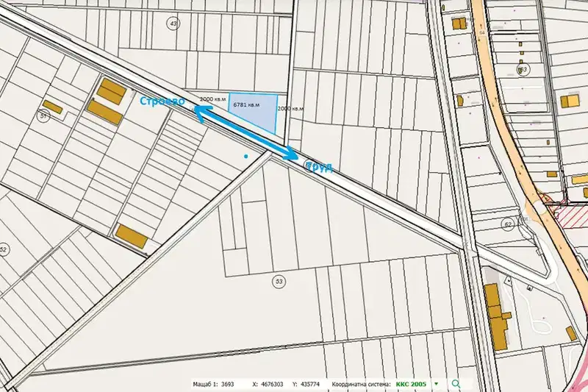Click the magnifier search icon in status bar
This screenshot has height=392, width=588.
pos(456,384)
